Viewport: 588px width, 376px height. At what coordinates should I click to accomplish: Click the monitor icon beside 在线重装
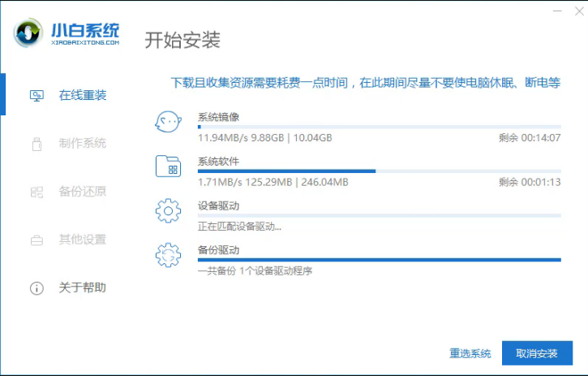36,96
